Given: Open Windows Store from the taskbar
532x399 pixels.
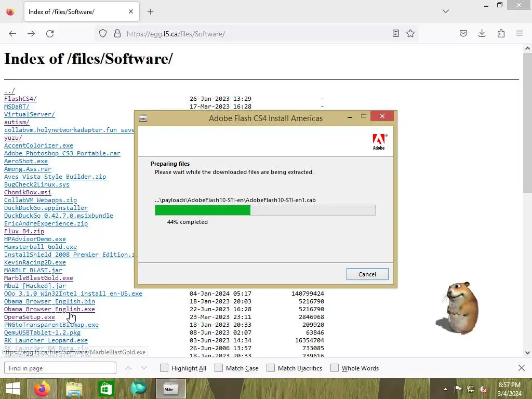Looking at the screenshot, I should [106, 389].
